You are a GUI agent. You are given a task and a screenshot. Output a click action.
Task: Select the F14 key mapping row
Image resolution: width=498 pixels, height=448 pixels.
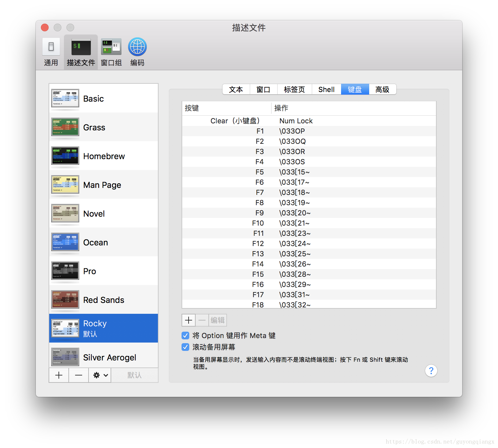309,264
